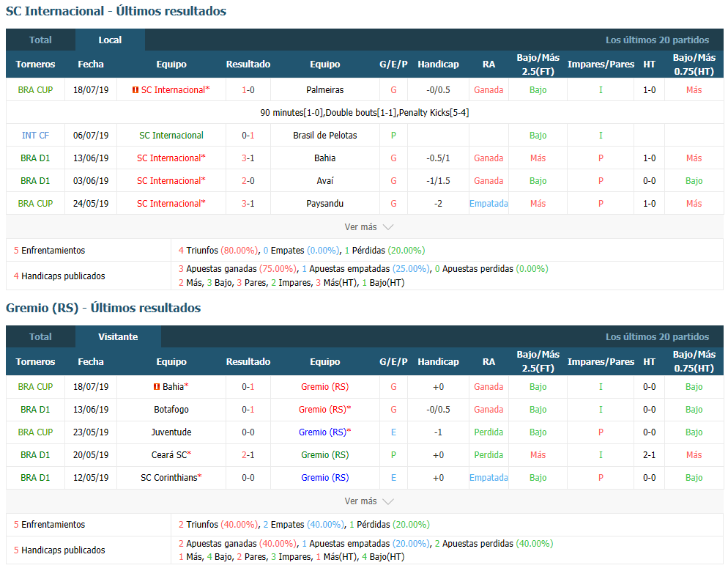Click the red card icon beside SC Internacional

click(135, 90)
